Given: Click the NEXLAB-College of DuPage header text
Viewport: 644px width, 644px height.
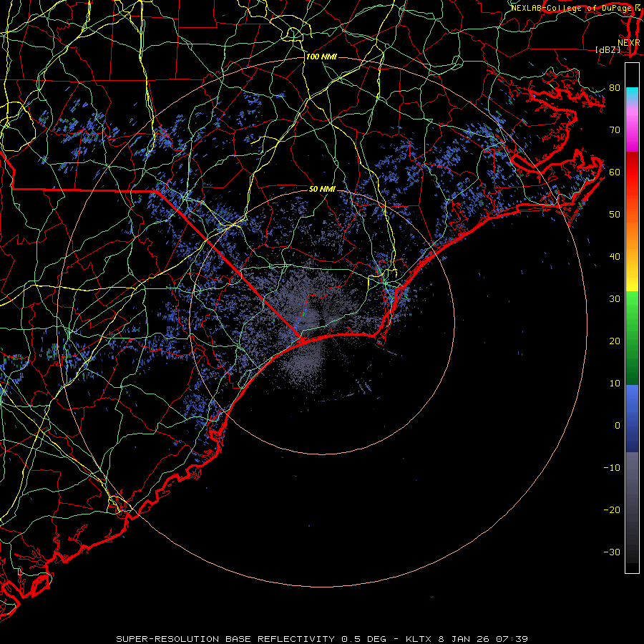Looking at the screenshot, I should (x=571, y=8).
